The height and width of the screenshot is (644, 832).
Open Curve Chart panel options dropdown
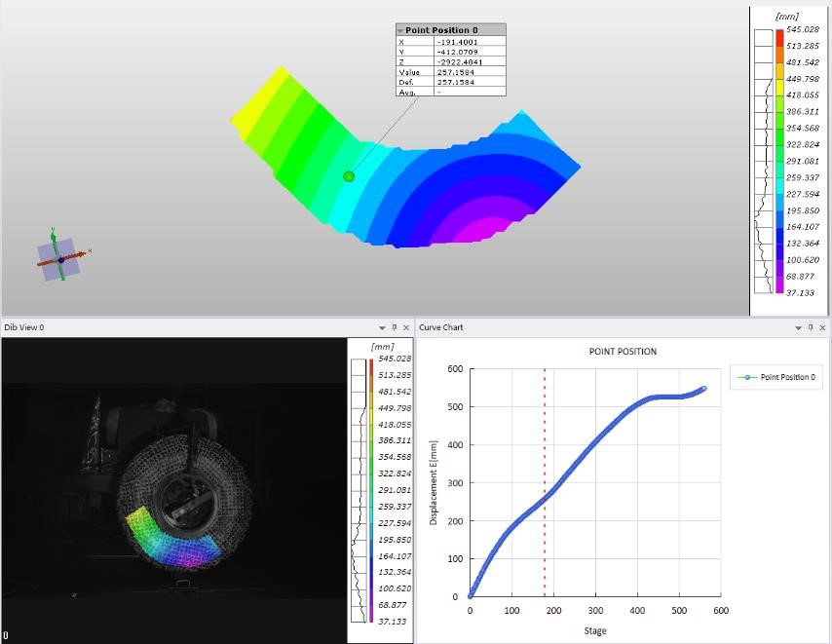tap(798, 328)
